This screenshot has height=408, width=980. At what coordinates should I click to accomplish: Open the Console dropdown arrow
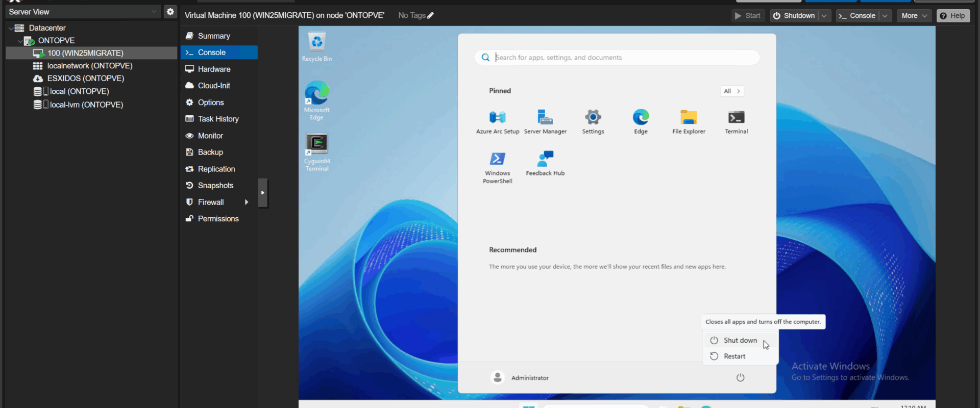[885, 16]
